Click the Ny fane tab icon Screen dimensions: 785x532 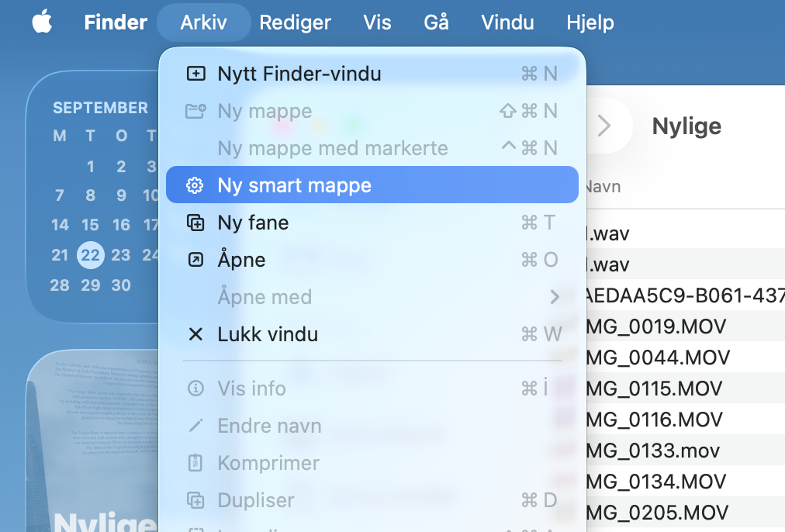[195, 223]
